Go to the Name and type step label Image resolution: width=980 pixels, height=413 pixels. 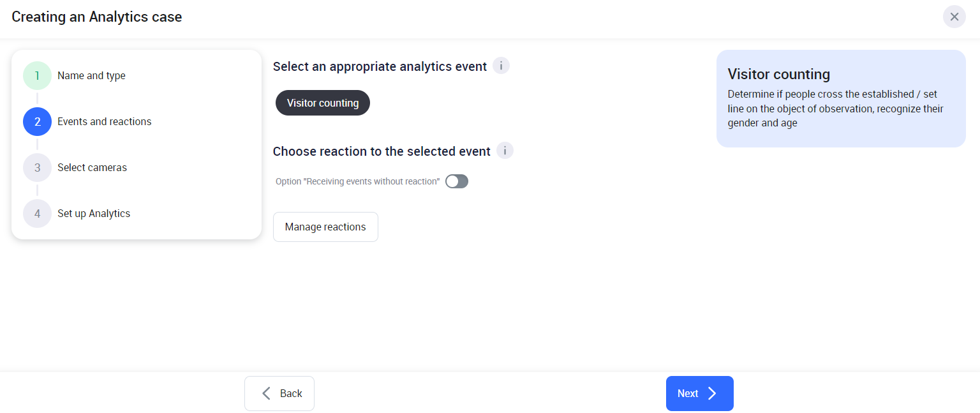pos(91,76)
